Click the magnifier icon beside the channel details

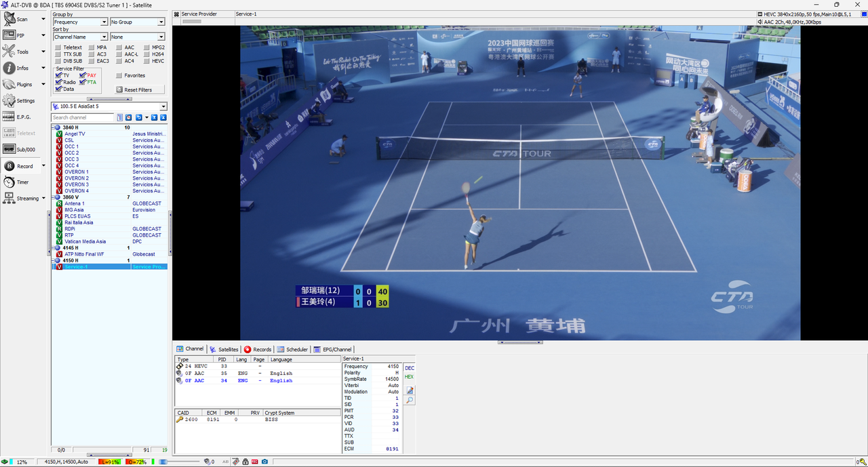click(x=410, y=401)
